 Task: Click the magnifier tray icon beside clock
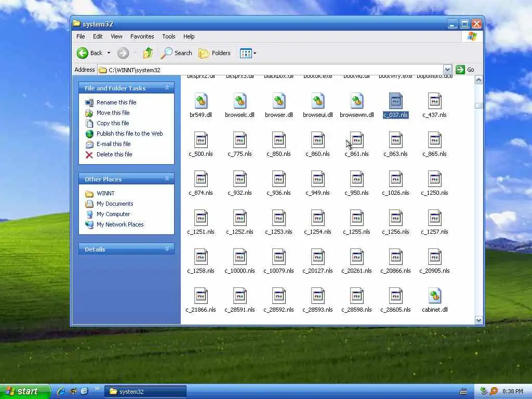pos(494,391)
